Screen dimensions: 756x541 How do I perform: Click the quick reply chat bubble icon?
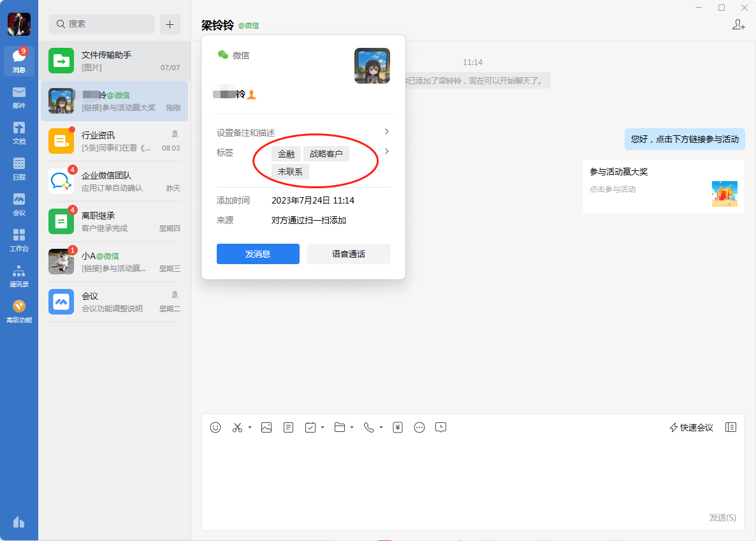pos(440,427)
